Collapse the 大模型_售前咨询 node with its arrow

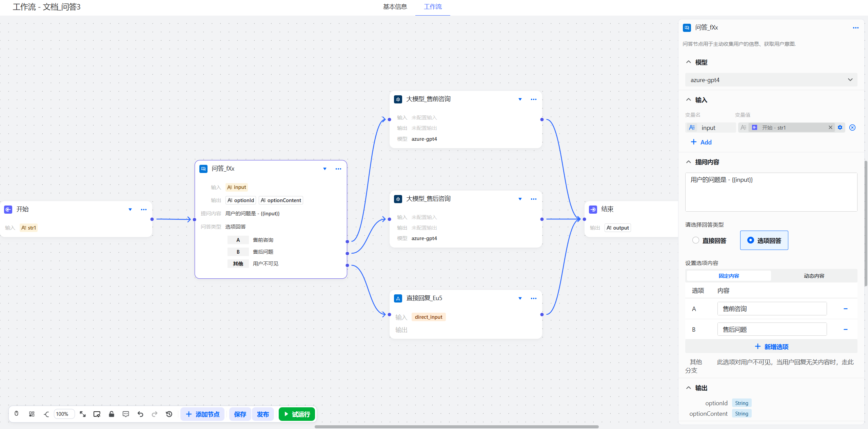coord(520,99)
